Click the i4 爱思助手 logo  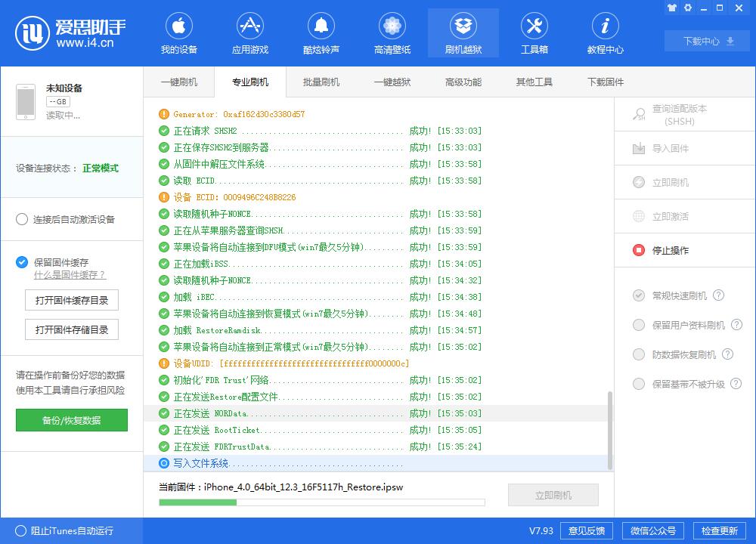[70, 32]
